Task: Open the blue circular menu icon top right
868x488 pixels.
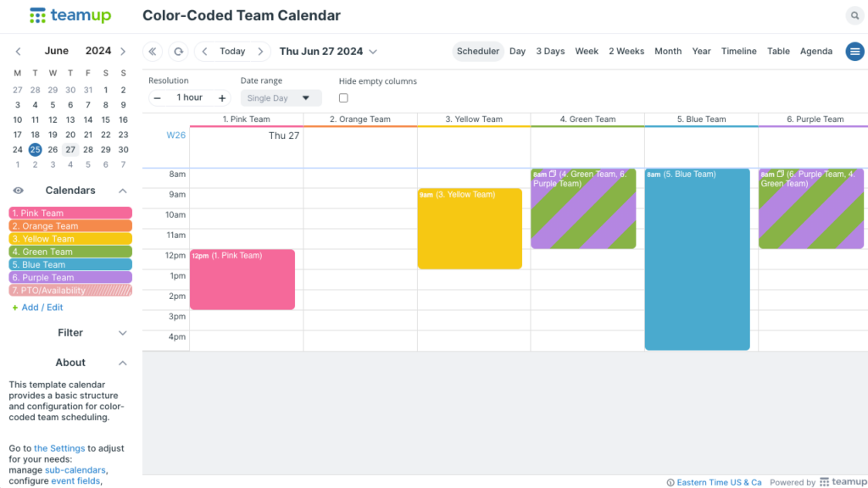Action: (854, 51)
